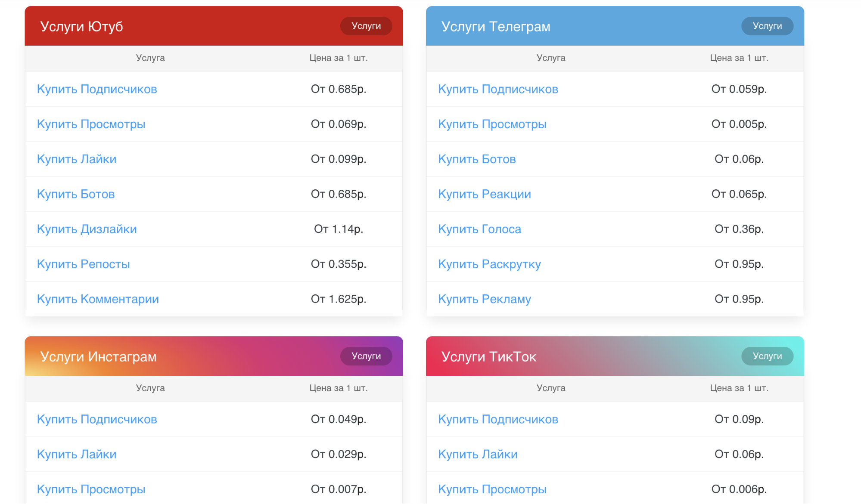Open the Купить Дизлайки link
The height and width of the screenshot is (504, 861).
(87, 229)
